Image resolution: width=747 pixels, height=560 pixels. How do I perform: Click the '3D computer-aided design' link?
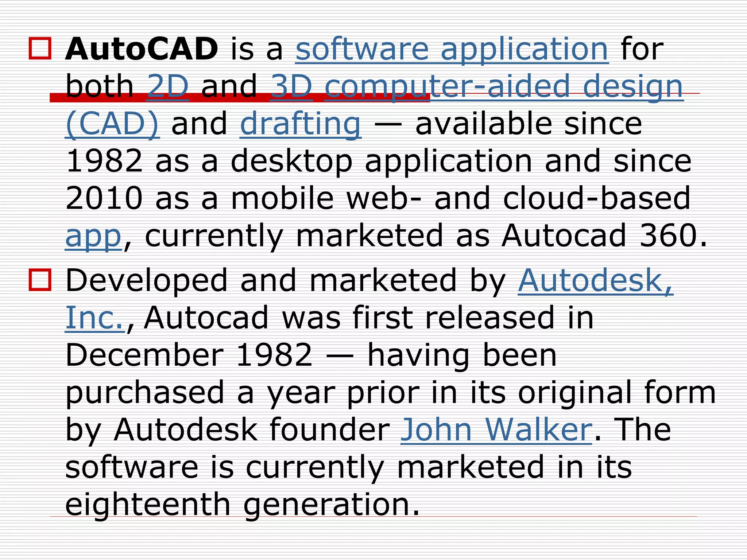point(477,87)
